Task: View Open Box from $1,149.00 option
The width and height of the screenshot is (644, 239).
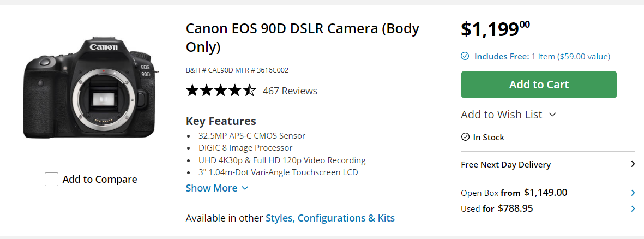Action: pos(514,193)
